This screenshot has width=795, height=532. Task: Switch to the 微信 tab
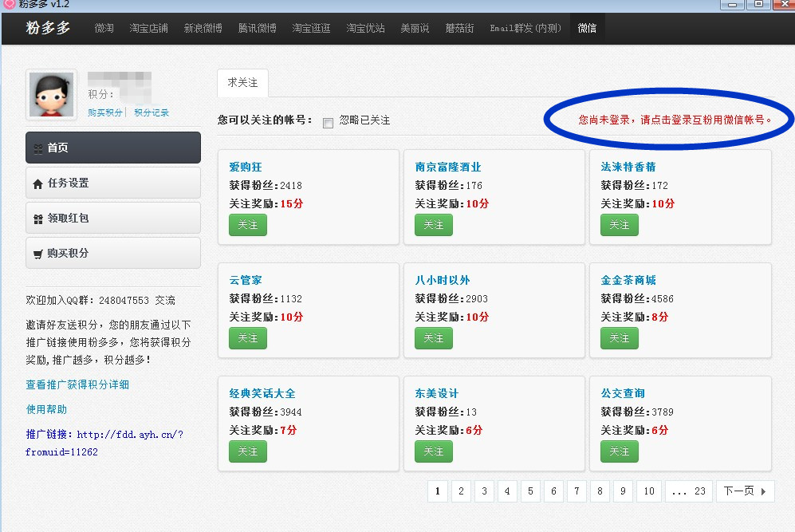pos(587,29)
